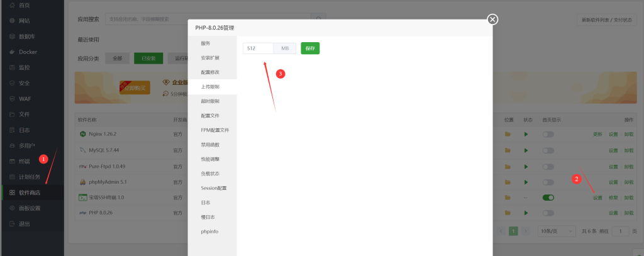Screen dimensions: 644x256
Task: Go to the next page arrow in pagination
Action: pos(526,231)
